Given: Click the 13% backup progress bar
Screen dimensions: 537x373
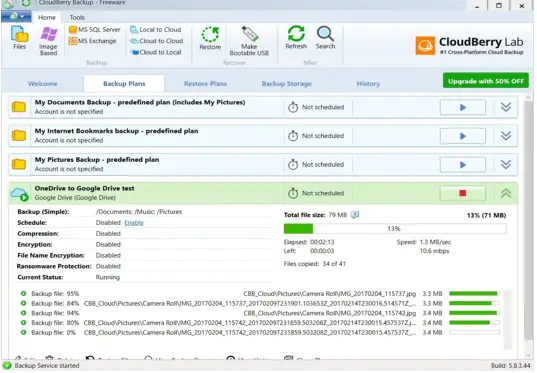Looking at the screenshot, I should click(x=395, y=229).
